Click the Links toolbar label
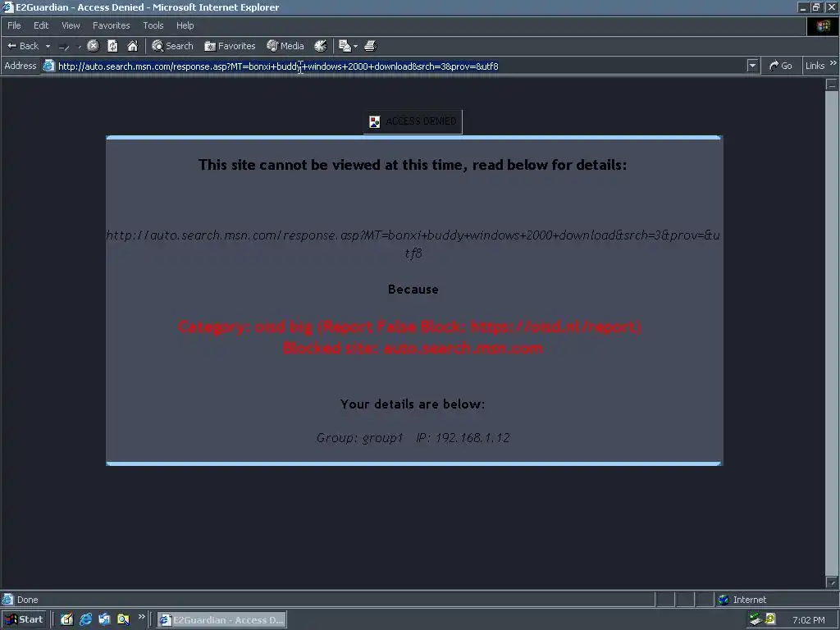 coord(815,66)
